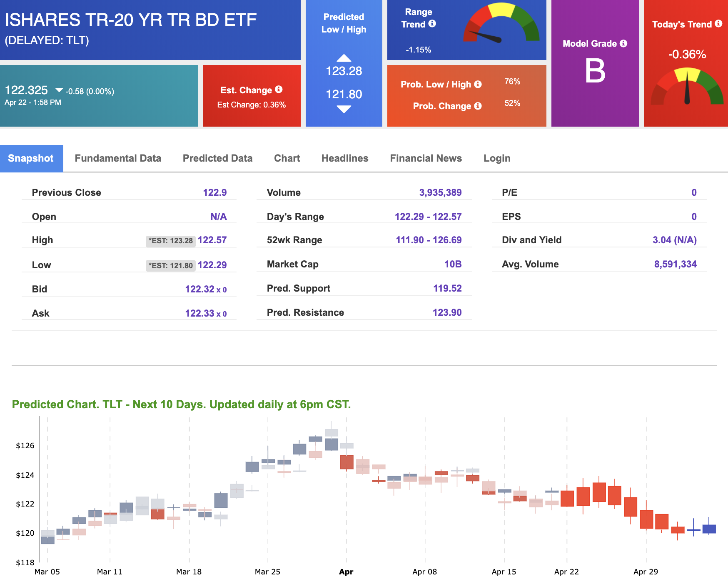The width and height of the screenshot is (728, 584).
Task: Click the 76% probability value
Action: [512, 82]
